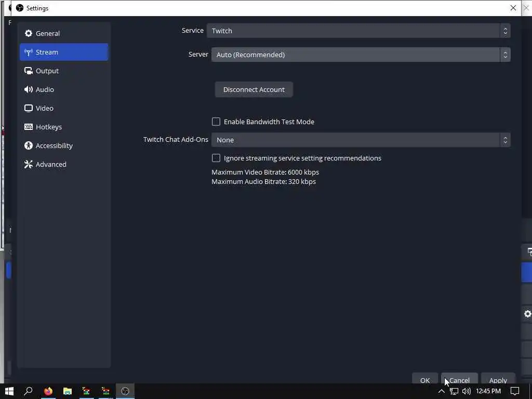Go to the Advanced settings section
The height and width of the screenshot is (399, 532).
[x=64, y=164]
